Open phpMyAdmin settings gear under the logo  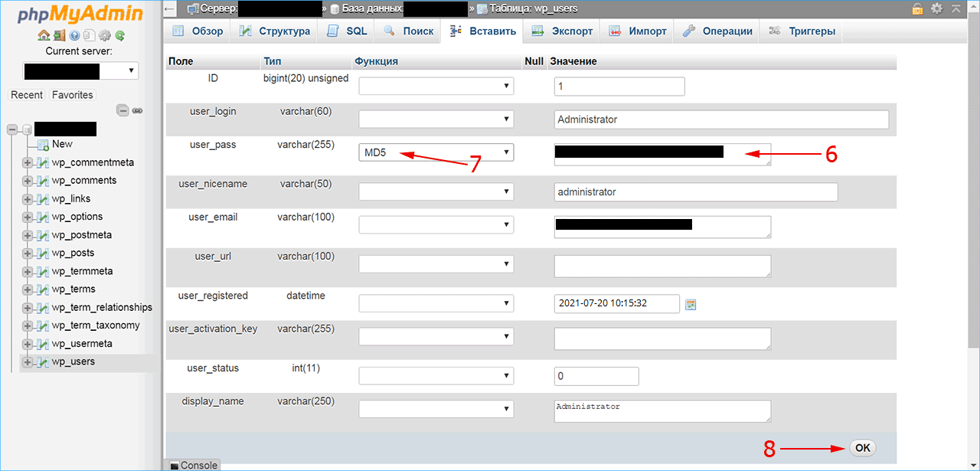[104, 35]
